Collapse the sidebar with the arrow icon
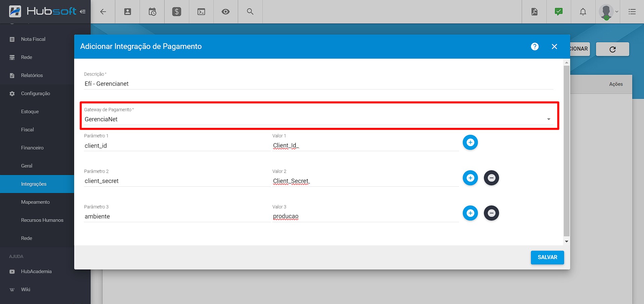Screen dimensions: 644x304 point(83,11)
